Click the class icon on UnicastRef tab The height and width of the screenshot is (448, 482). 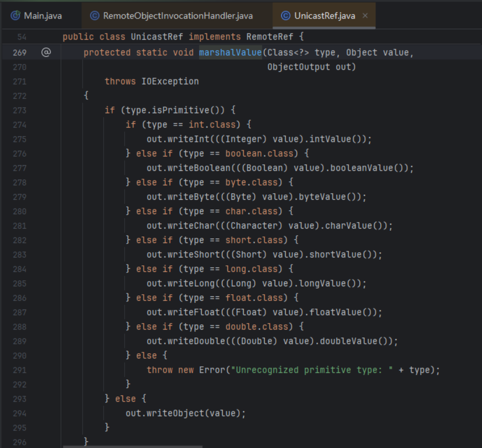coord(286,16)
